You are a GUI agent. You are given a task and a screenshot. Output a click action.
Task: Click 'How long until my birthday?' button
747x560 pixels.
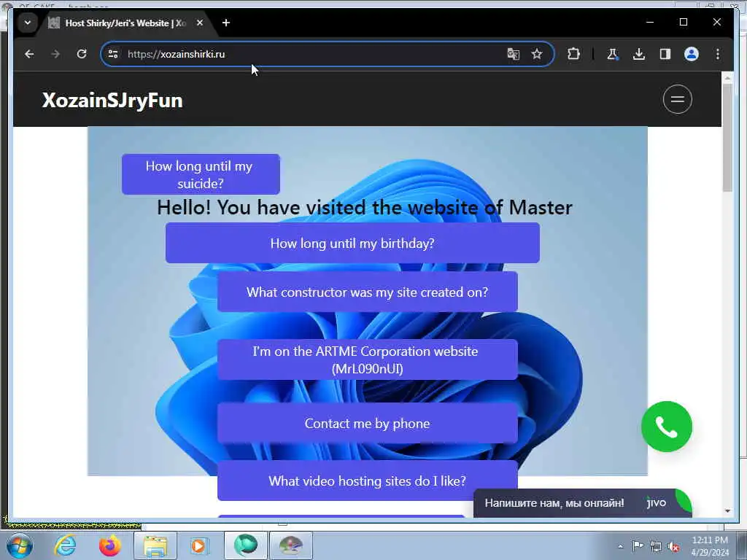coord(352,243)
